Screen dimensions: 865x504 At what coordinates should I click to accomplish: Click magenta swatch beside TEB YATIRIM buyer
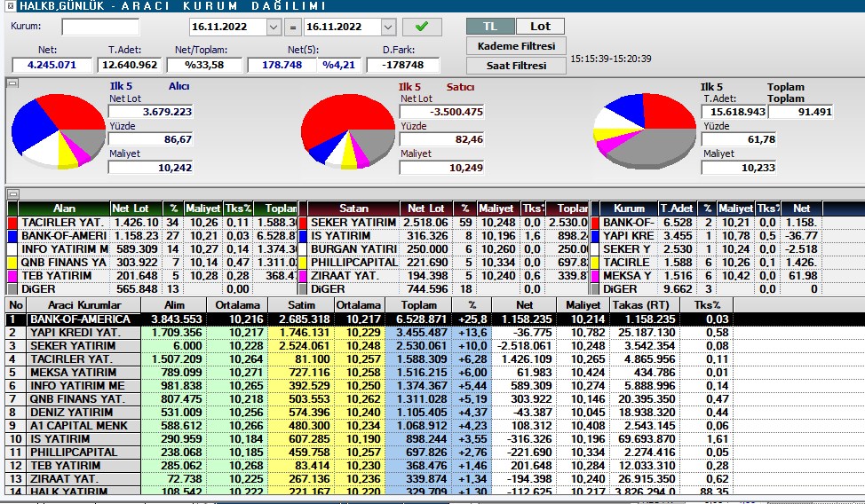[x=12, y=275]
